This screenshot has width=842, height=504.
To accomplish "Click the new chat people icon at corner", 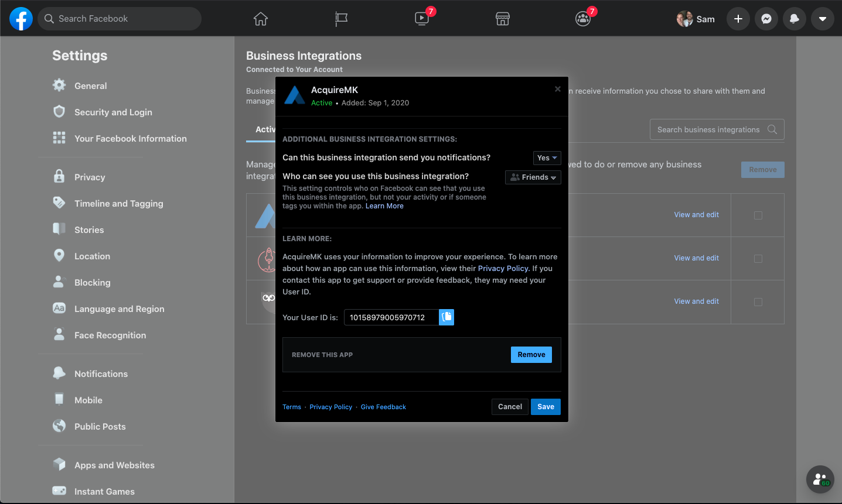I will point(820,479).
